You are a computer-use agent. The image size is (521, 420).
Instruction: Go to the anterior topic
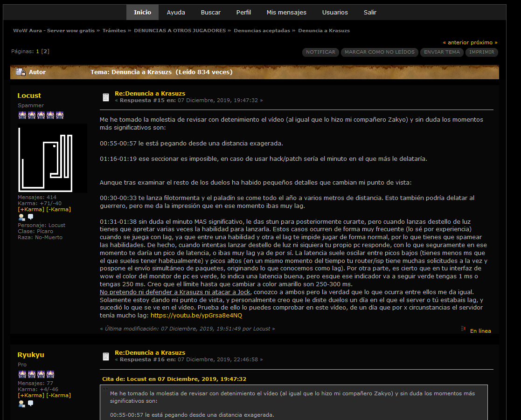[462, 42]
